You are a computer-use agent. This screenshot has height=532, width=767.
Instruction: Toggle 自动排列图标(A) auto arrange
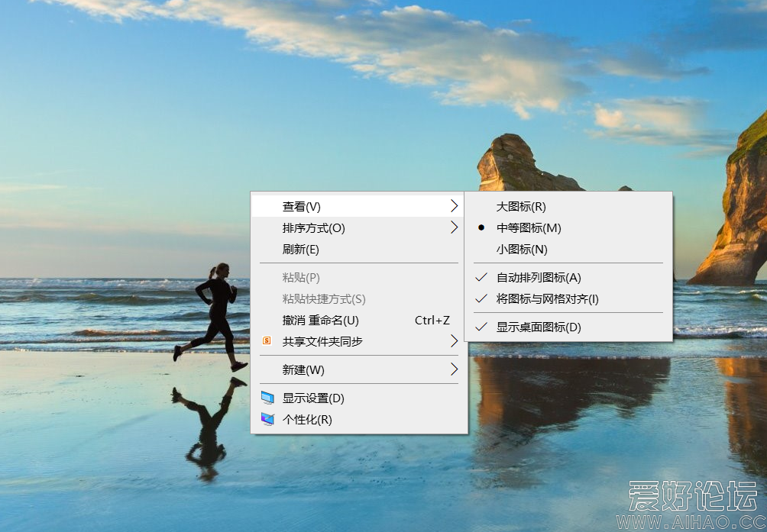539,277
